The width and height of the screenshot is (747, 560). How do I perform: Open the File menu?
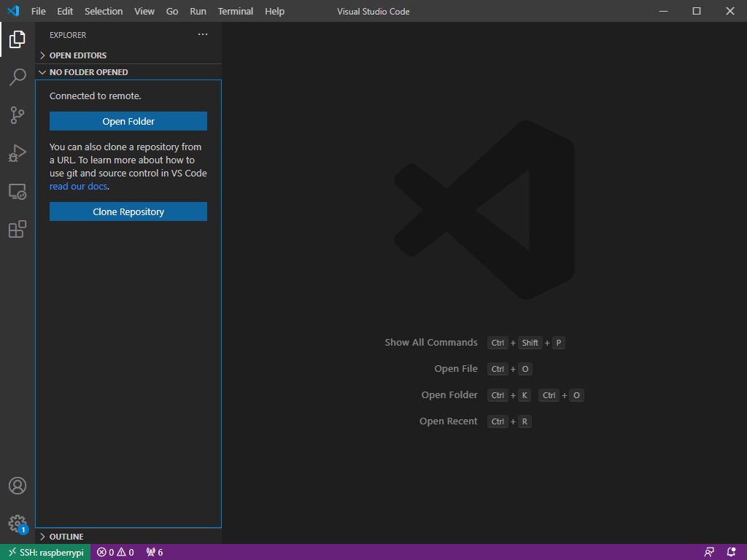coord(38,11)
